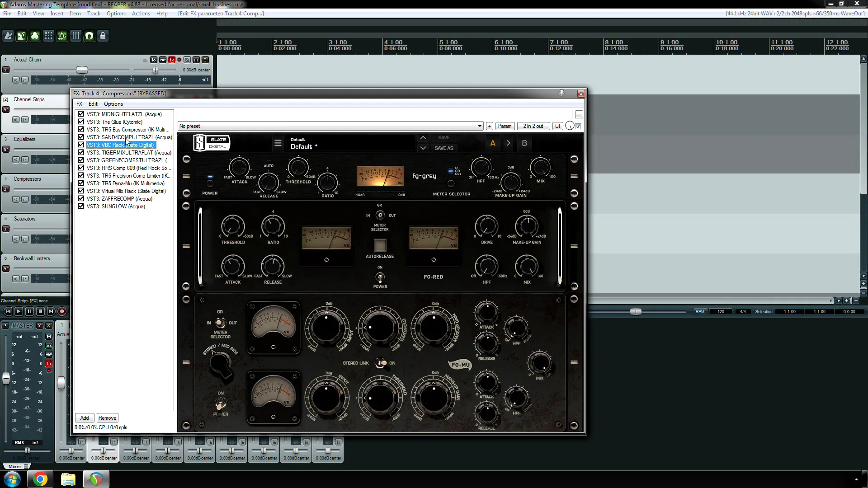The height and width of the screenshot is (488, 868).
Task: Go to project end with the skip-forward button
Action: pos(51,311)
